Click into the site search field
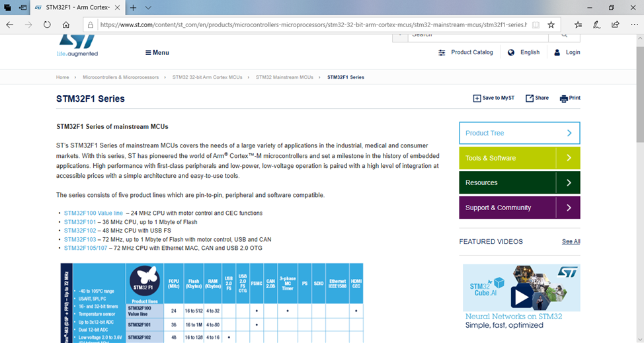644x343 pixels. (x=478, y=36)
